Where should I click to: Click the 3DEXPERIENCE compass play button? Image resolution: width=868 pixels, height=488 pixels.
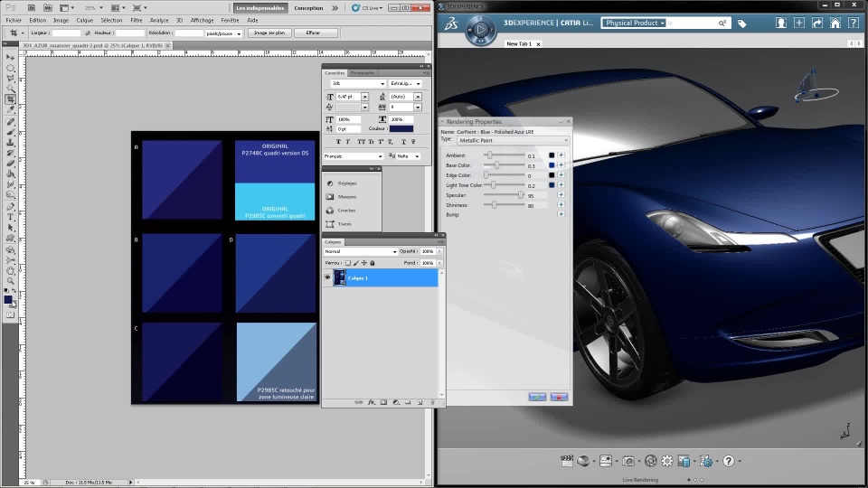click(481, 30)
